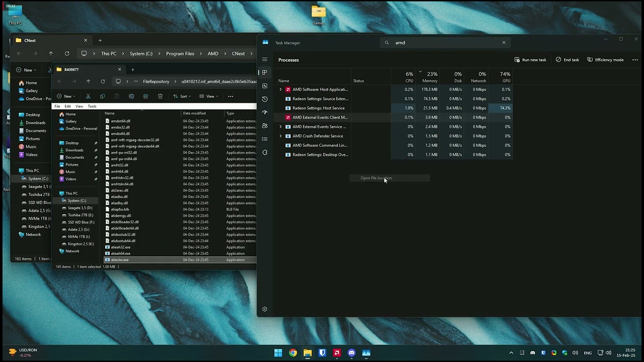
Task: Open This PC desktop icon
Action: pos(15,15)
